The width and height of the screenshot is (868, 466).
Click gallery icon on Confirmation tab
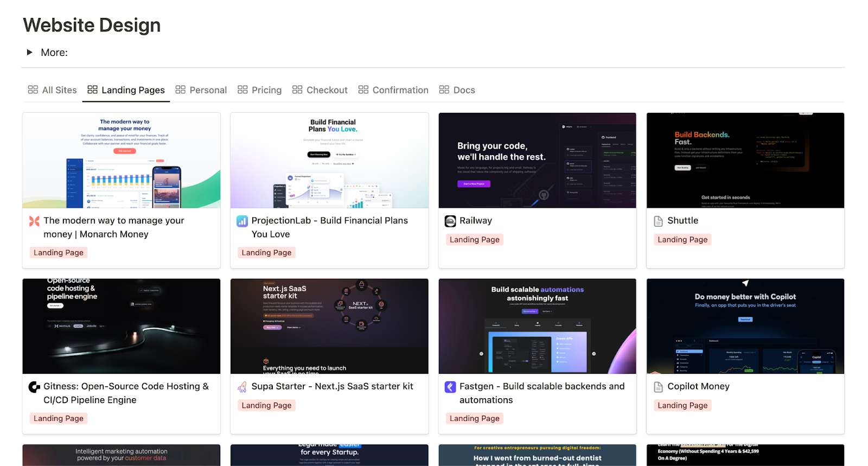(363, 90)
